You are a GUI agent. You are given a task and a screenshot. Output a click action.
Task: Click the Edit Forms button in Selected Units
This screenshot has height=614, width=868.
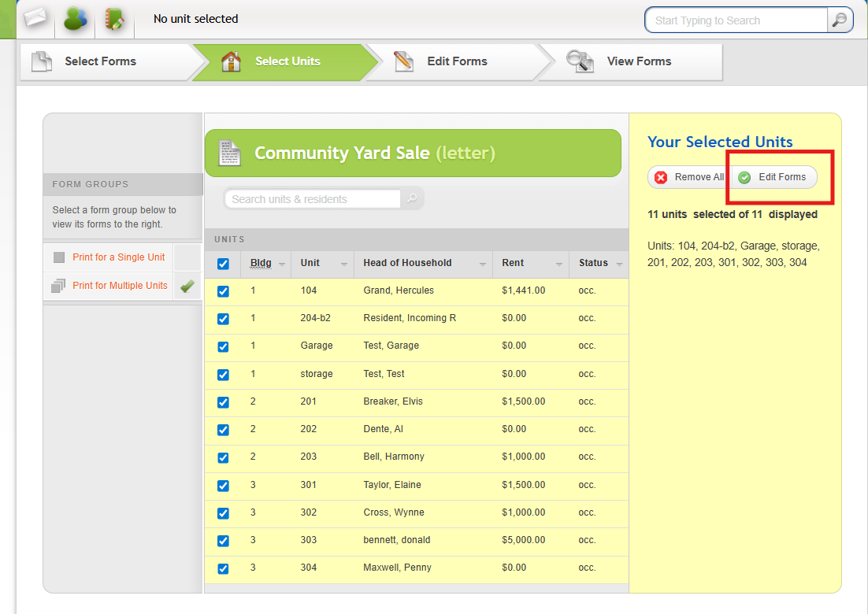(774, 177)
